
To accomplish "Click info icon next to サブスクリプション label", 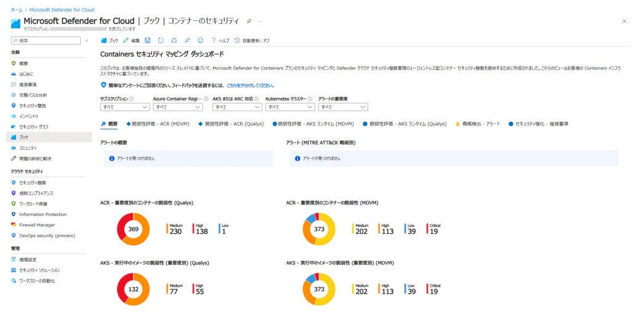I will tap(131, 99).
